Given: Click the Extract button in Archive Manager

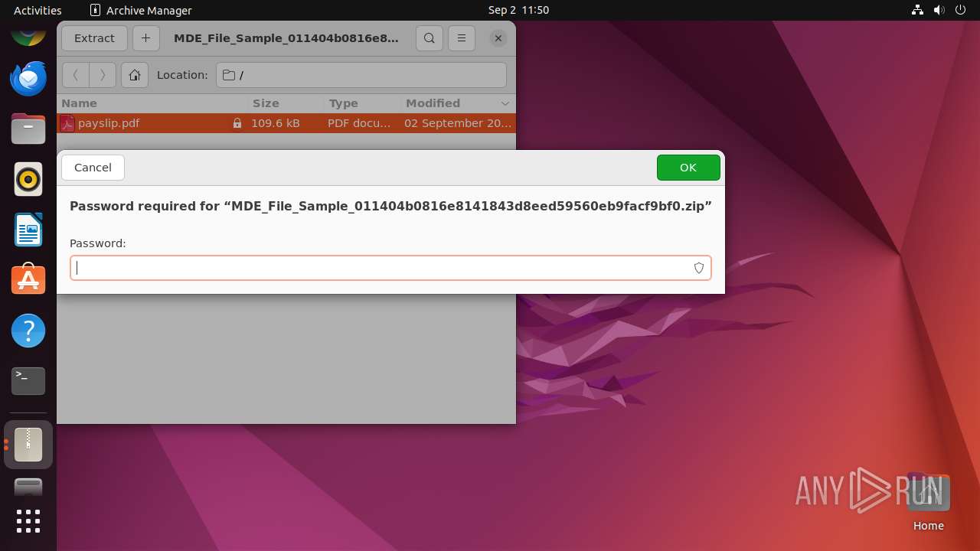Looking at the screenshot, I should click(x=94, y=38).
